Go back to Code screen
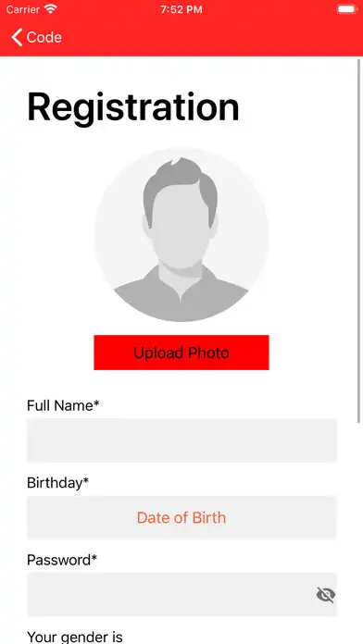The height and width of the screenshot is (644, 363). (x=37, y=37)
